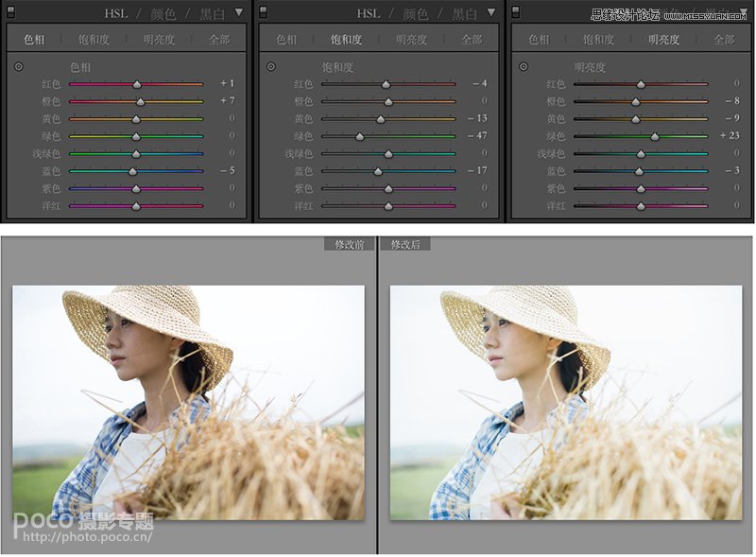Image resolution: width=756 pixels, height=557 pixels.
Task: Click the targeted adjustment tool in Luminance panel
Action: click(524, 67)
